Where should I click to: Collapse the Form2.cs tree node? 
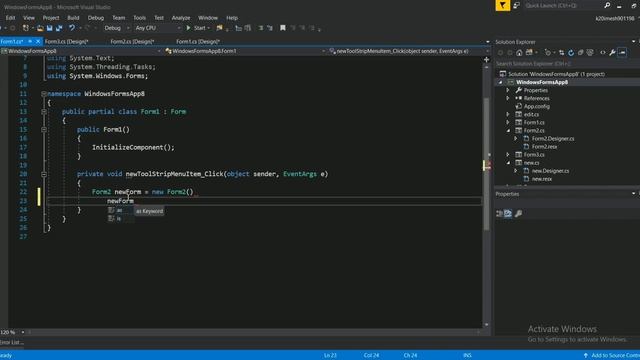(x=508, y=131)
